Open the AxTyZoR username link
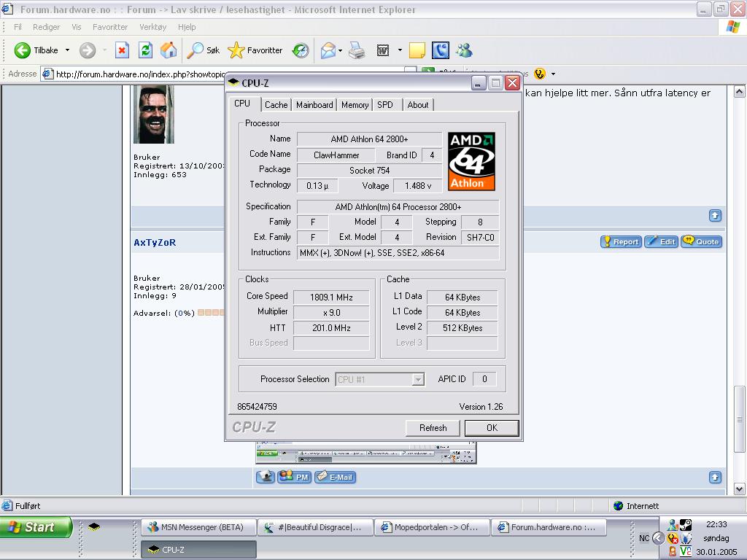This screenshot has height=560, width=747. (x=155, y=242)
